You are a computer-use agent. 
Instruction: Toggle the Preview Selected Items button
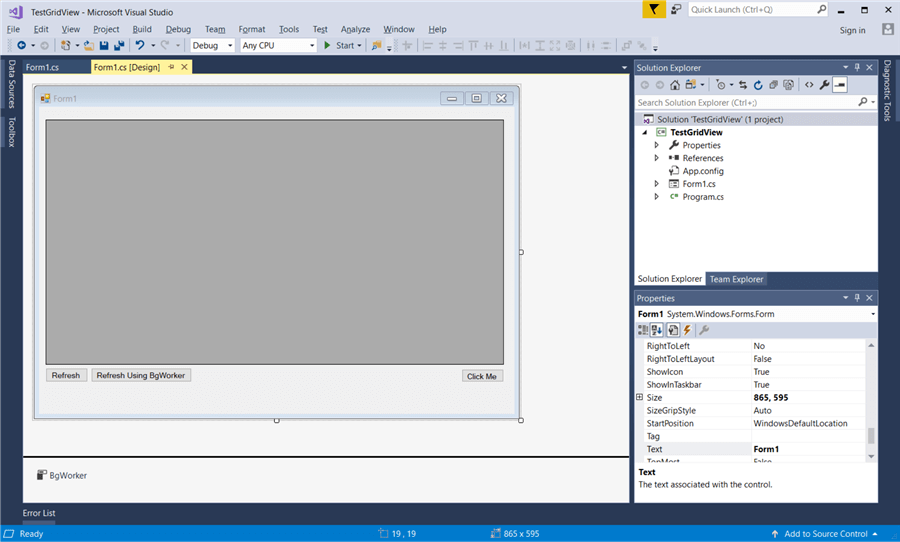tap(840, 85)
